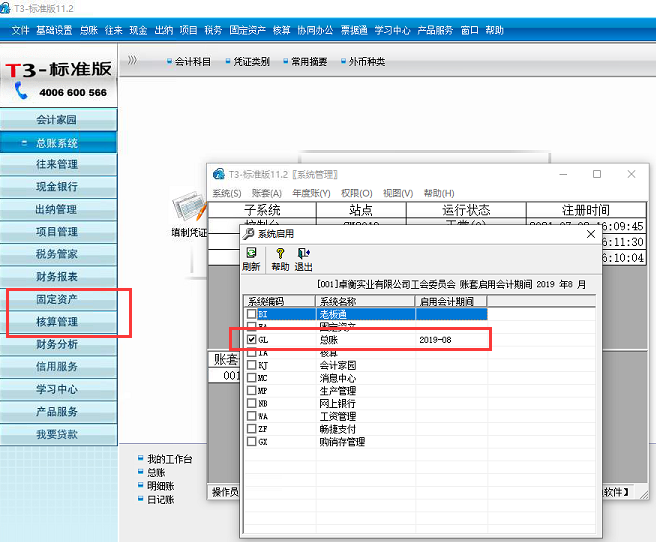The width and height of the screenshot is (656, 542).
Task: Maximize the 系统管理 window
Action: (x=597, y=174)
